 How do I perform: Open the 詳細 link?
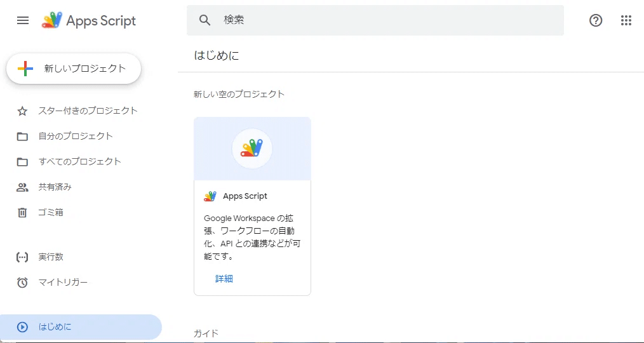224,279
